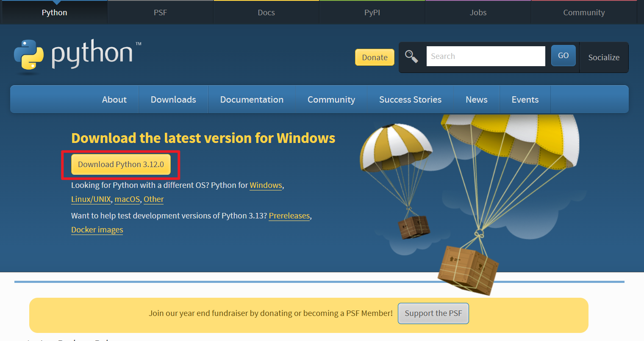
Task: Click Download Python 3.12.0
Action: click(x=121, y=164)
